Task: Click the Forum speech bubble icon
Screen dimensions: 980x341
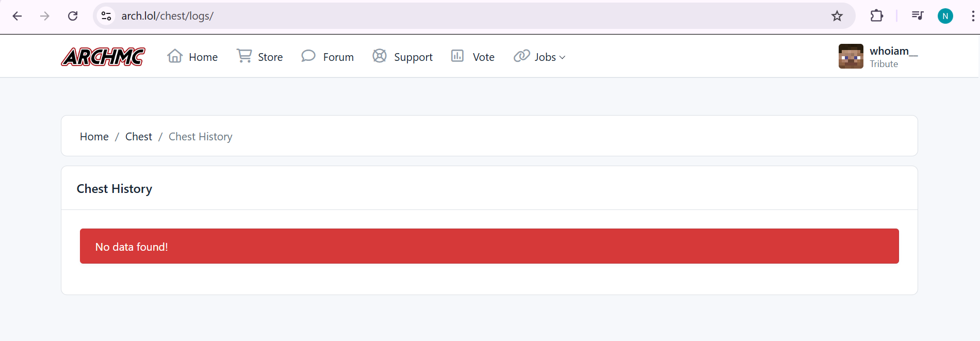Action: click(308, 56)
